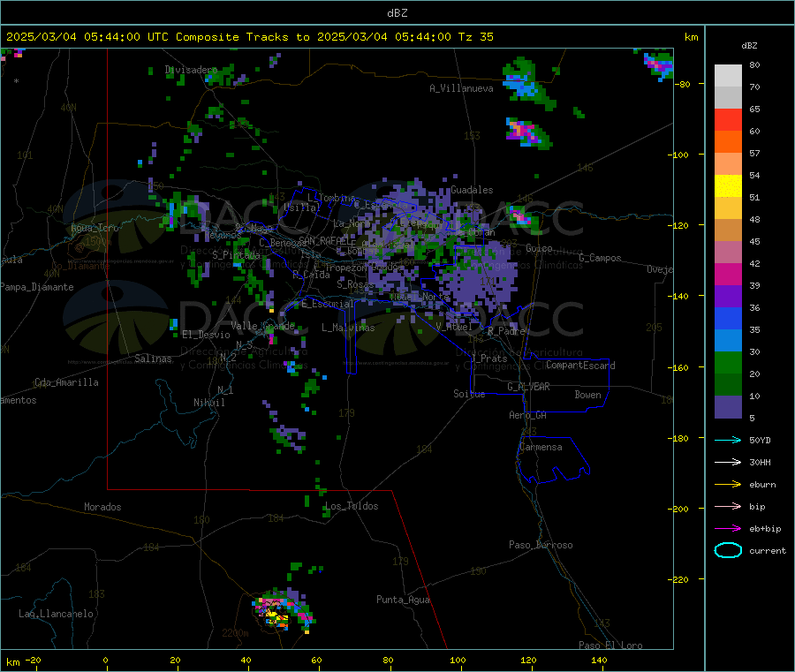Click the Morados location label
This screenshot has height=672, width=795.
(102, 507)
